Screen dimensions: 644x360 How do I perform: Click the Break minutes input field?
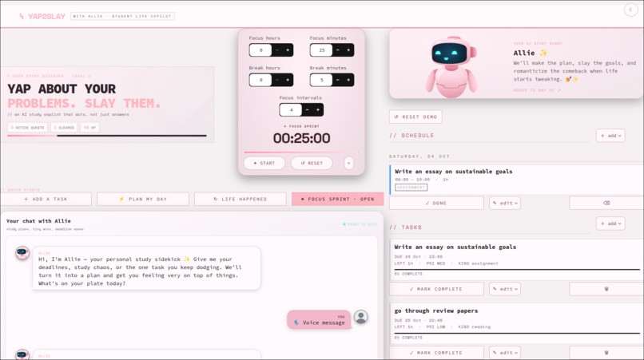point(321,80)
